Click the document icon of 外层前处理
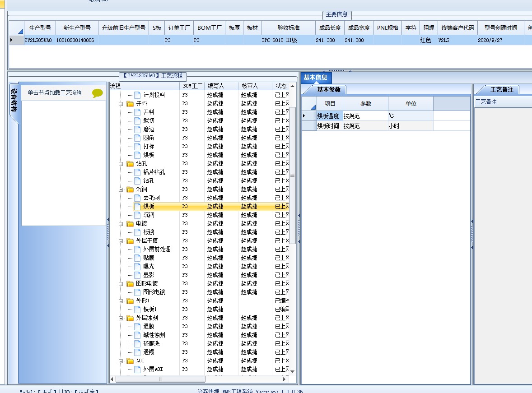Image resolution: width=532 pixels, height=393 pixels. pyautogui.click(x=137, y=249)
